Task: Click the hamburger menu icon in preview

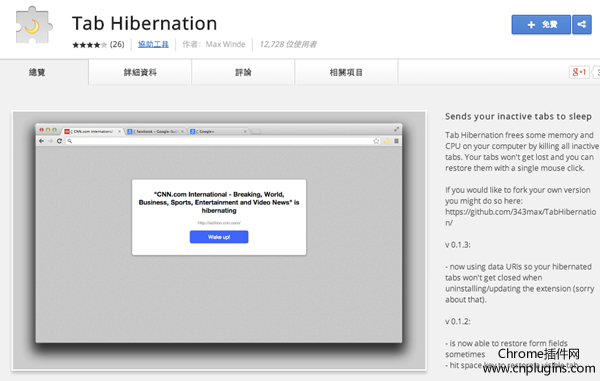Action: (396, 141)
